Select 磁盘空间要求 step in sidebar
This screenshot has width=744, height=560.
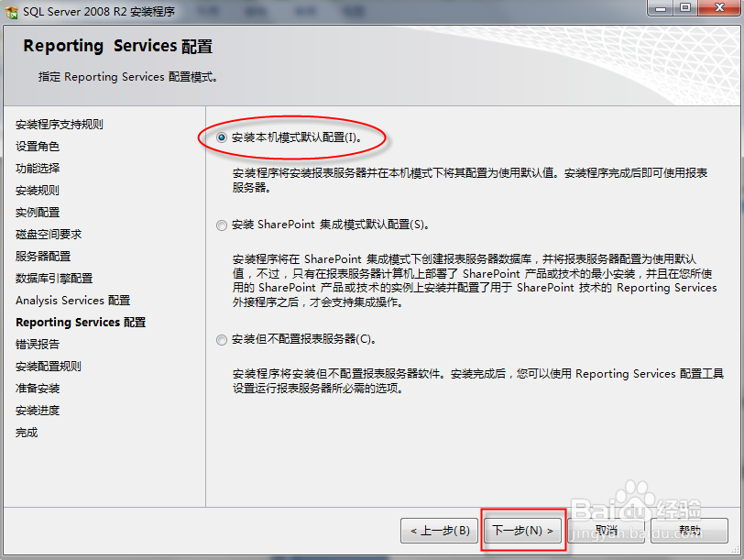click(49, 234)
